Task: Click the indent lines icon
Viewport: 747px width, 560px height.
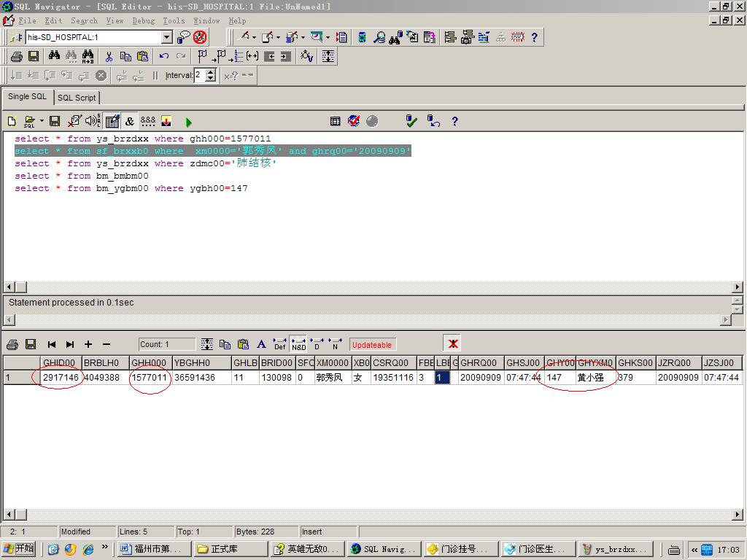Action: pos(286,56)
